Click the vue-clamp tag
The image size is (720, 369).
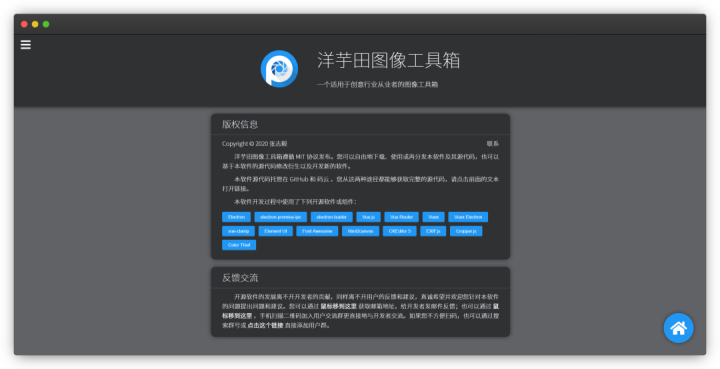tap(238, 231)
